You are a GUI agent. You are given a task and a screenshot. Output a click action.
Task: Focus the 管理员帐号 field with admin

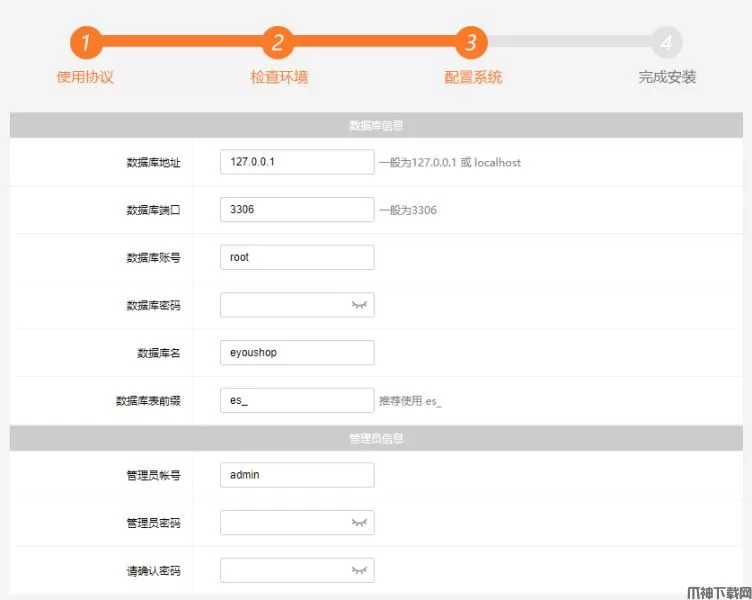pyautogui.click(x=296, y=475)
